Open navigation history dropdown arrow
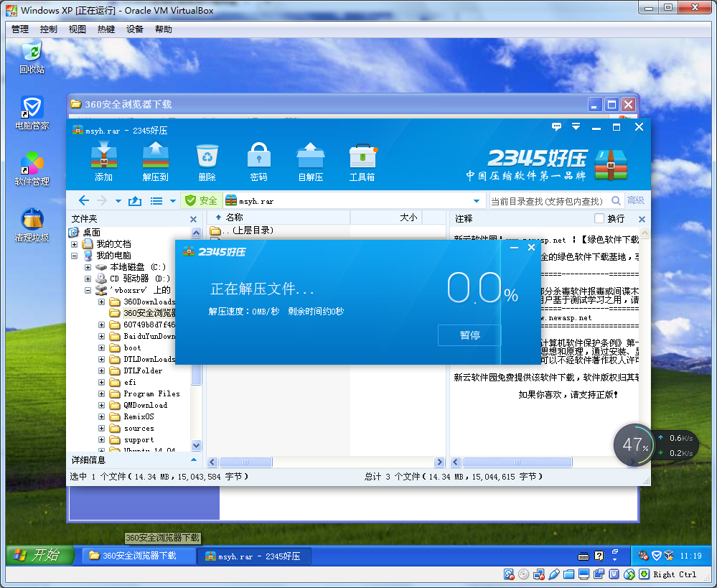This screenshot has width=717, height=588. [x=118, y=201]
